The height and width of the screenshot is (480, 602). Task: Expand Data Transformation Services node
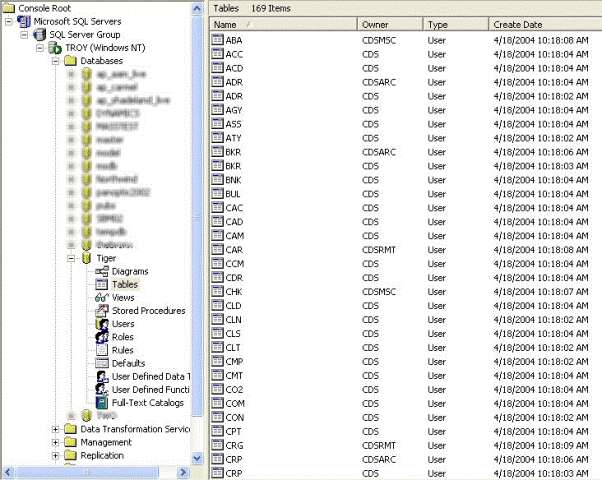(x=55, y=429)
